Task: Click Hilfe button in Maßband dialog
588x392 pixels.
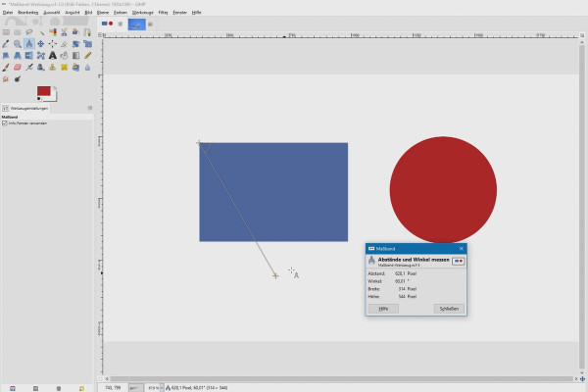Action: coord(383,309)
